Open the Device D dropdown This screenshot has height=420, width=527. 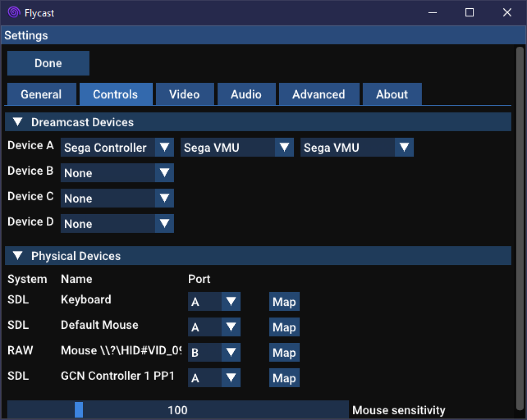coord(117,223)
